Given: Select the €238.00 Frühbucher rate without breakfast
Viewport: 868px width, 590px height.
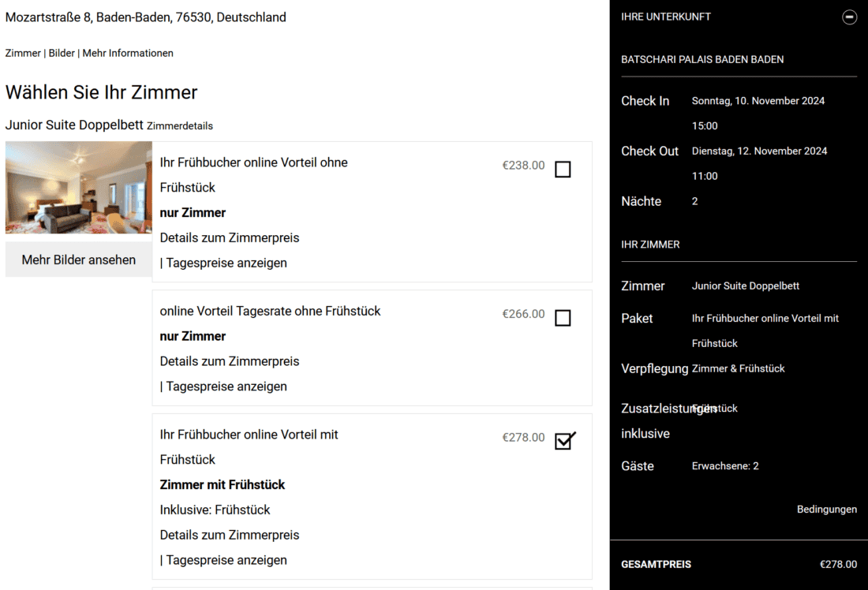Looking at the screenshot, I should [x=563, y=170].
